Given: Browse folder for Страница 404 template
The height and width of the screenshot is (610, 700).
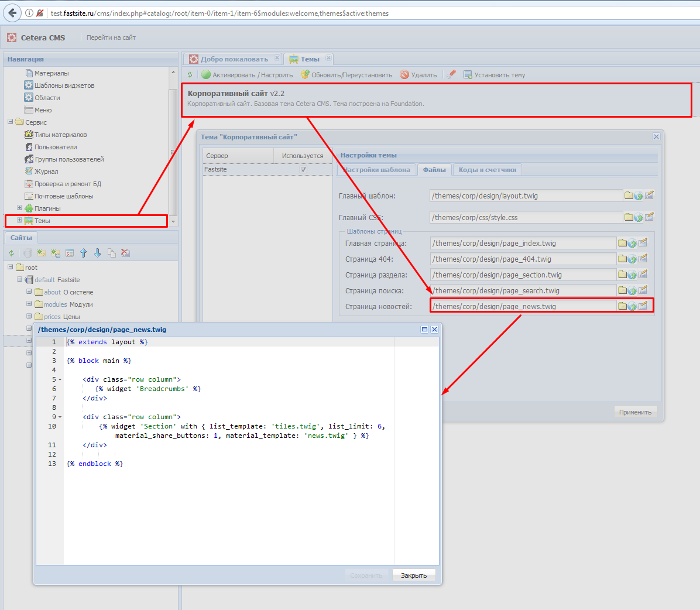Looking at the screenshot, I should point(622,259).
